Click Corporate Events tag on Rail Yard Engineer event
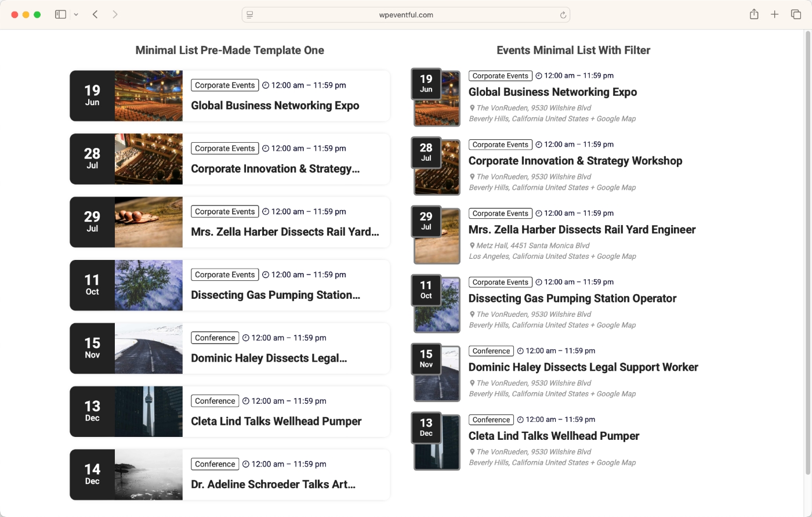Screen dimensions: 812x517 pyautogui.click(x=501, y=214)
